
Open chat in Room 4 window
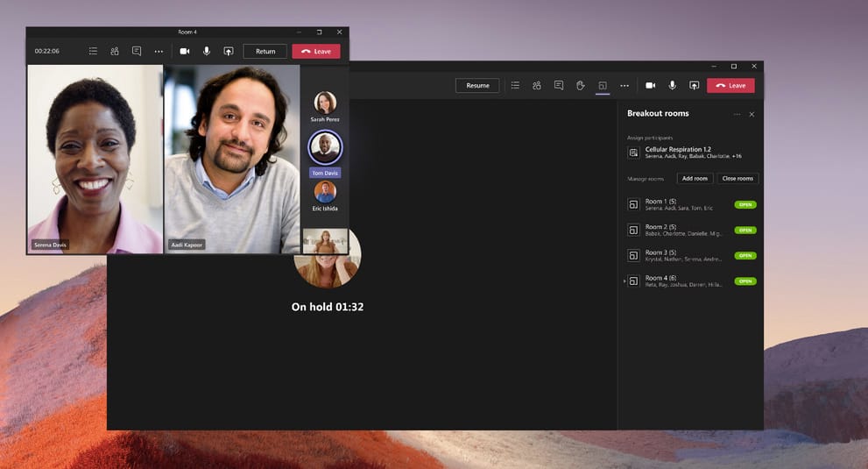coord(137,51)
